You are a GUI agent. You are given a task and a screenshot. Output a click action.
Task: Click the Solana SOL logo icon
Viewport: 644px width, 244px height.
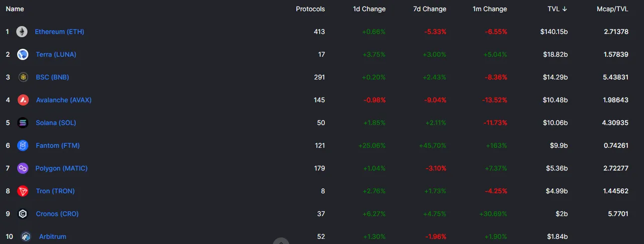(23, 123)
